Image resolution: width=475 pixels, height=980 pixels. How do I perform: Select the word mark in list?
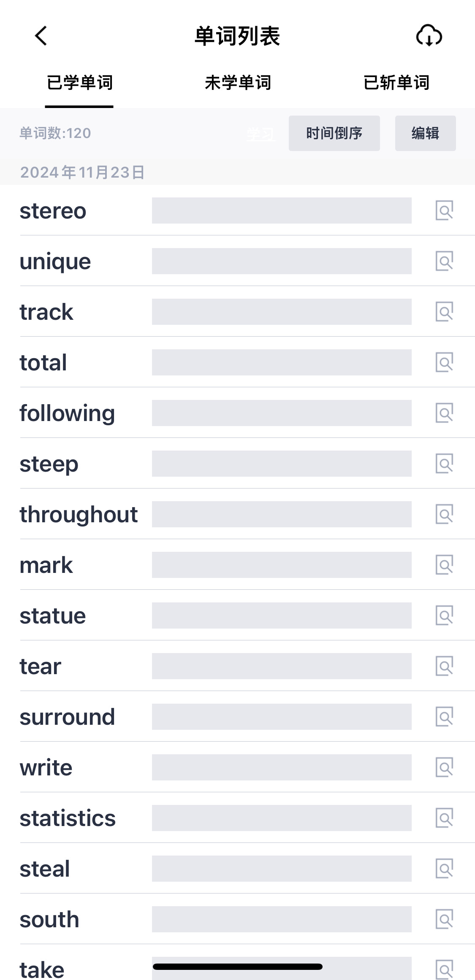click(46, 565)
